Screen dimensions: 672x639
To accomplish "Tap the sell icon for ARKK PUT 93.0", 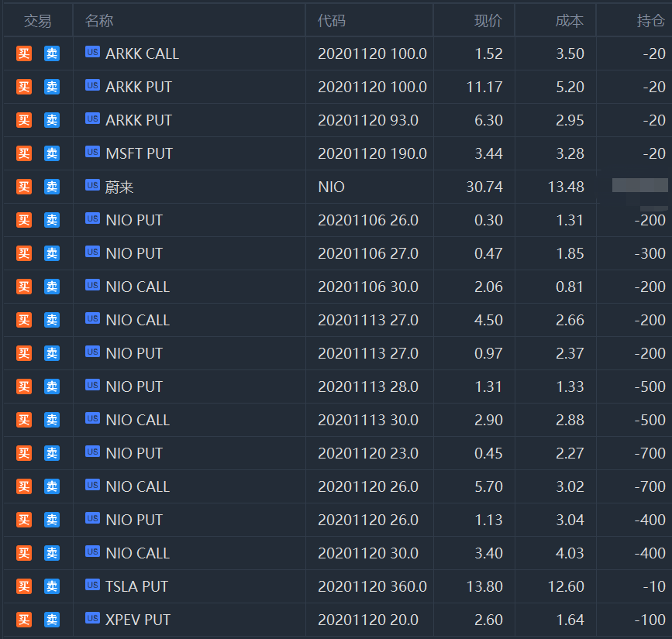I will pos(52,120).
